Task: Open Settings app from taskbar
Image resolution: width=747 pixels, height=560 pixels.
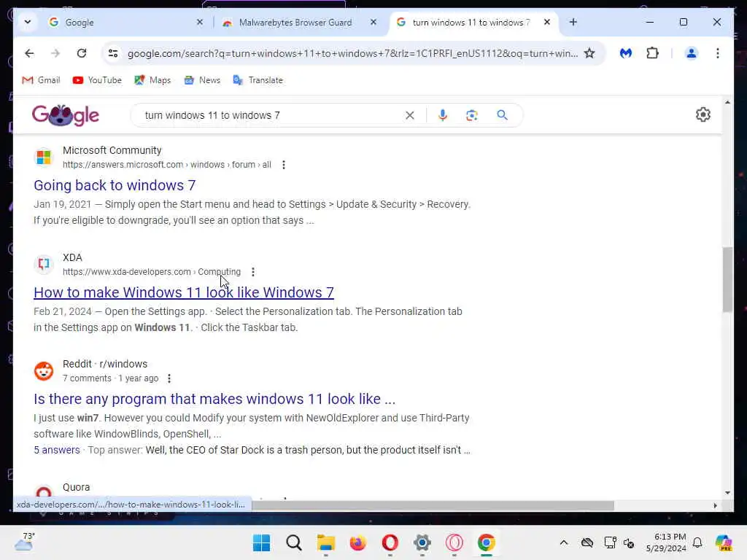Action: (x=422, y=542)
